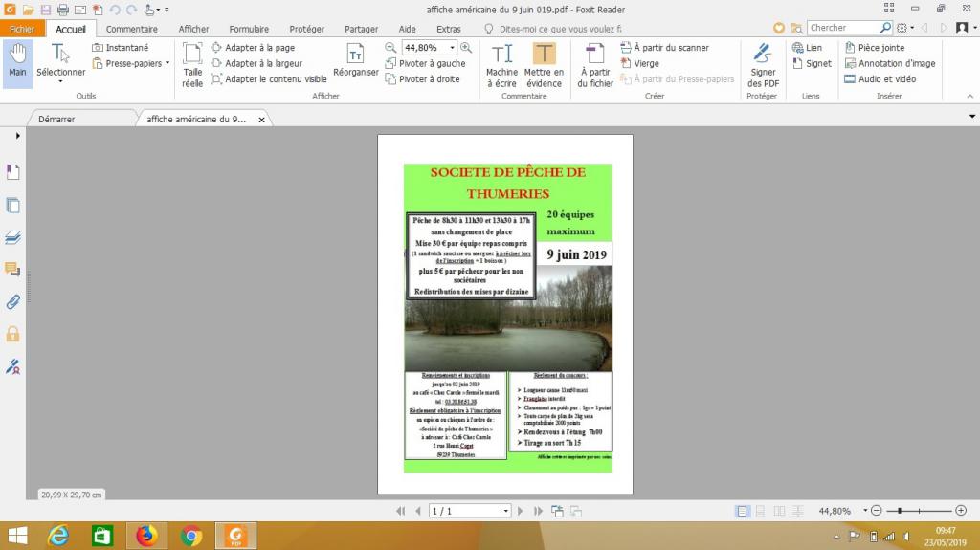Close the affiche américaine document tab

pos(262,120)
